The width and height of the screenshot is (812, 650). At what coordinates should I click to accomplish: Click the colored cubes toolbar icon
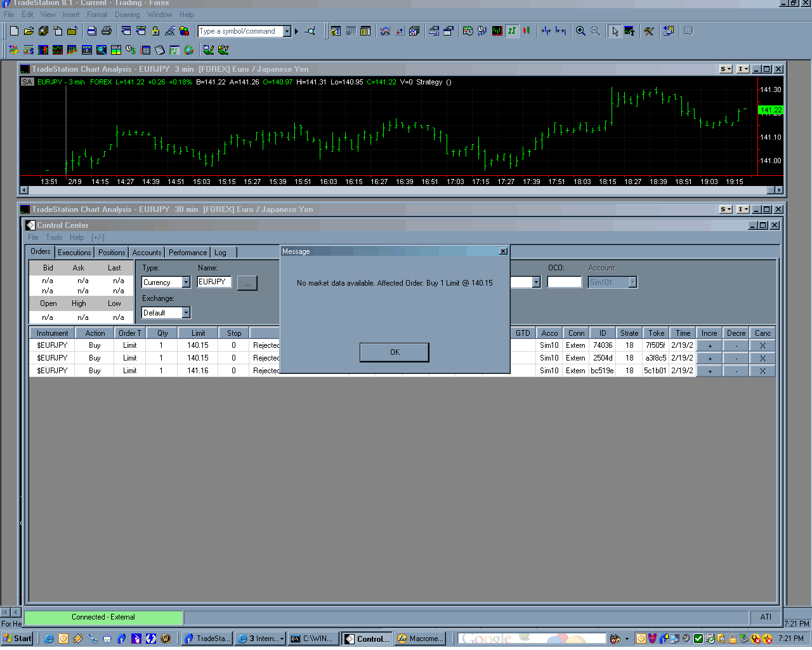184,30
